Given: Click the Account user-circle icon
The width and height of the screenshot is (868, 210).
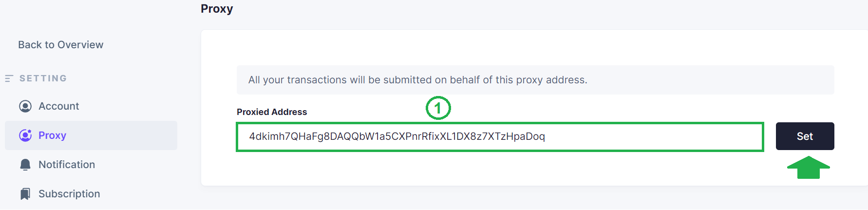Looking at the screenshot, I should tap(25, 106).
